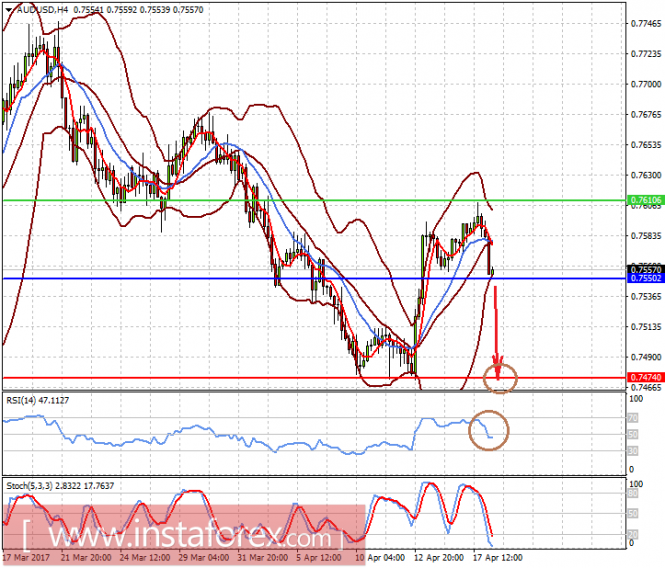The width and height of the screenshot is (665, 568).
Task: Click the blue horizontal support line
Action: 314,278
